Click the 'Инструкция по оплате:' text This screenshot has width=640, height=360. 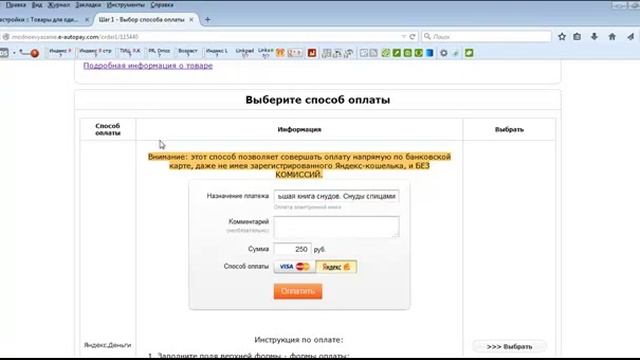299,340
